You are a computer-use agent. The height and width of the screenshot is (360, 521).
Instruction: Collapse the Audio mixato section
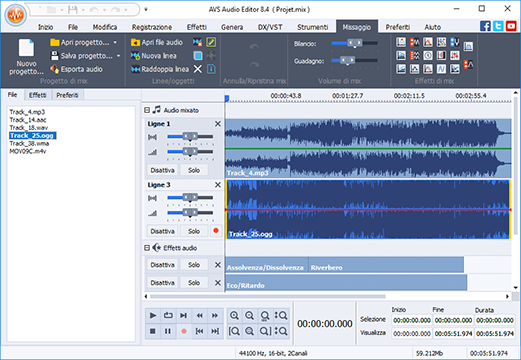(x=147, y=110)
